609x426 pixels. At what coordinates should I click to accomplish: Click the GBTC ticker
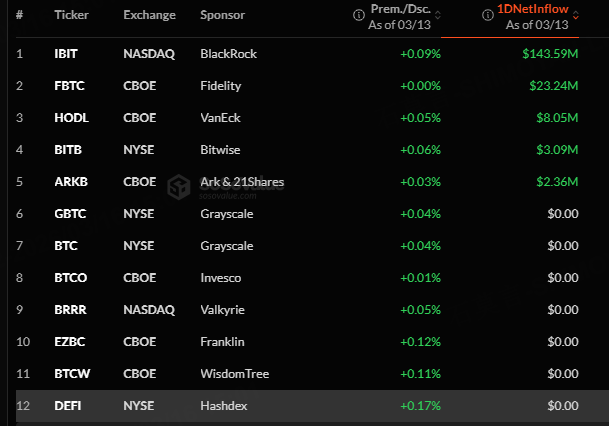70,214
